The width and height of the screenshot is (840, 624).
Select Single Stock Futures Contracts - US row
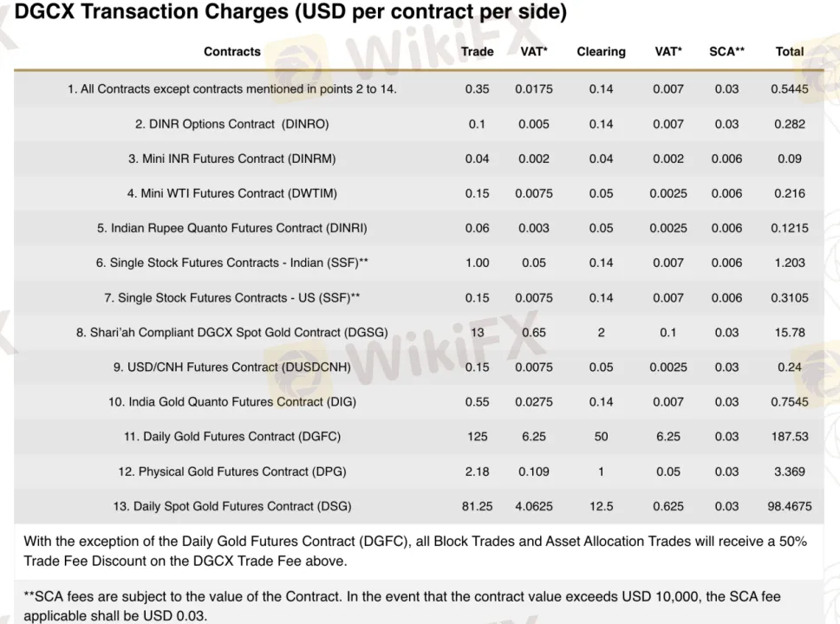tap(419, 298)
